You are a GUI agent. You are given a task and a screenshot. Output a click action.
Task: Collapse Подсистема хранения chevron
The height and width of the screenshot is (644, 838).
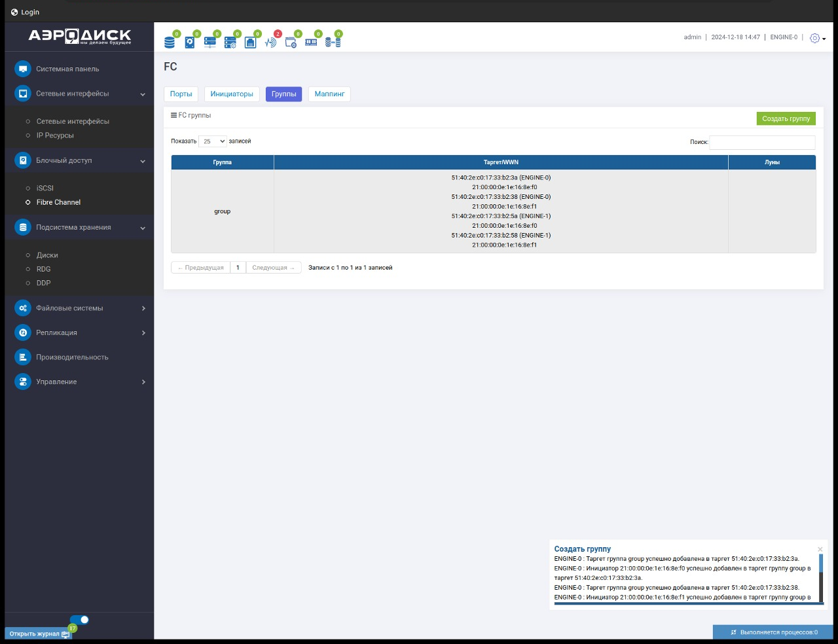(143, 228)
